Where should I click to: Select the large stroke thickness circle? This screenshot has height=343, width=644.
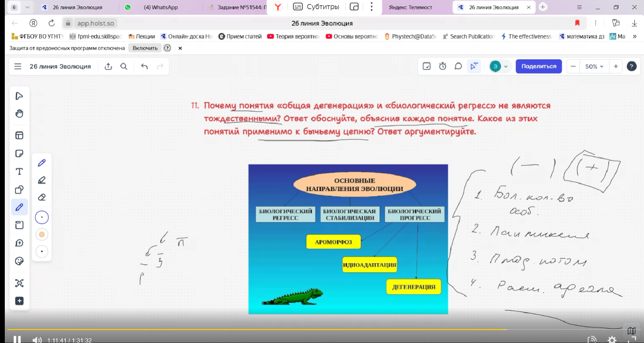[42, 218]
